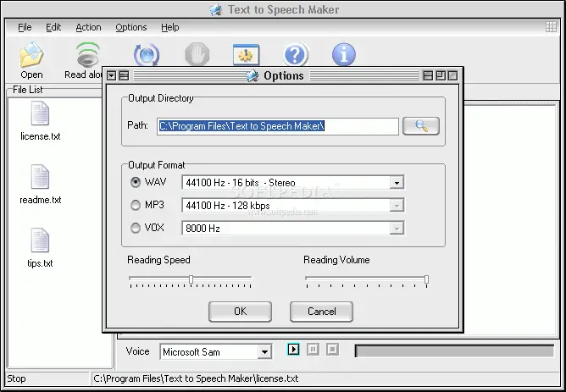
Task: Open the Edit menu
Action: 53,27
